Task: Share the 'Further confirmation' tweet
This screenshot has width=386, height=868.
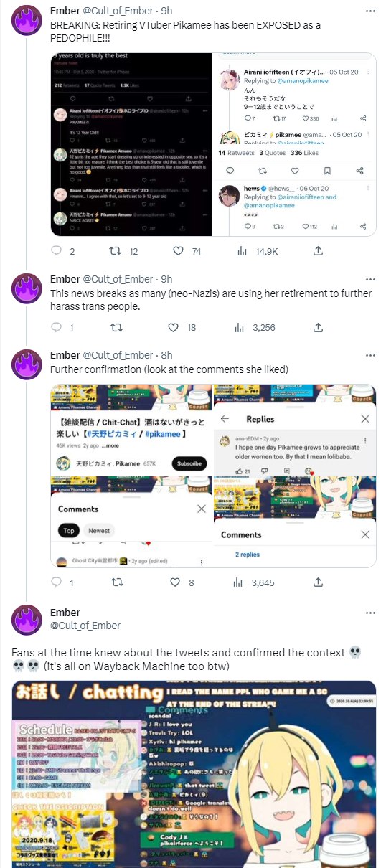Action: (318, 582)
